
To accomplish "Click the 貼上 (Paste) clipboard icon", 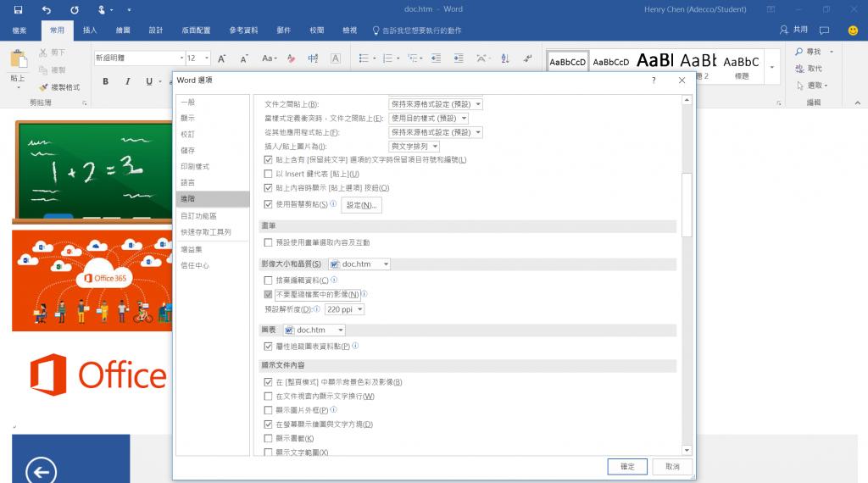I will tap(19, 58).
